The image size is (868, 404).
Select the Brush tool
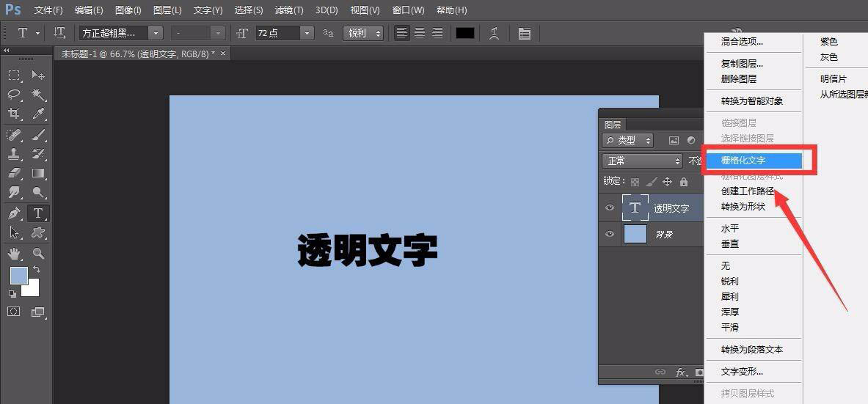(x=38, y=134)
